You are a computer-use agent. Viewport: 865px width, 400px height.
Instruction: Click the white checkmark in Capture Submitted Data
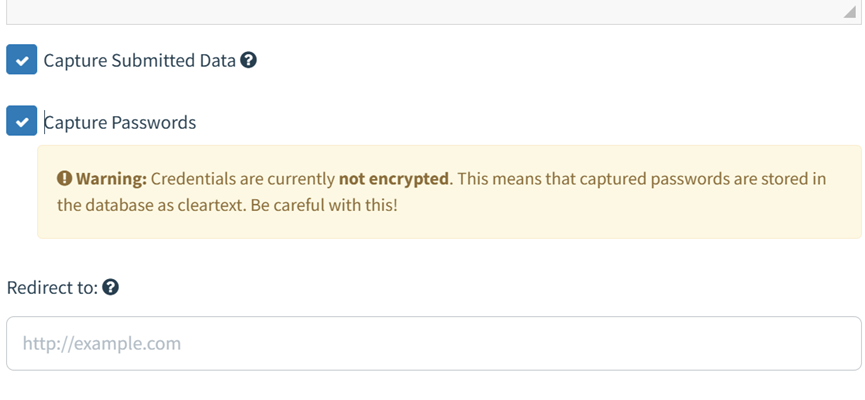[22, 61]
